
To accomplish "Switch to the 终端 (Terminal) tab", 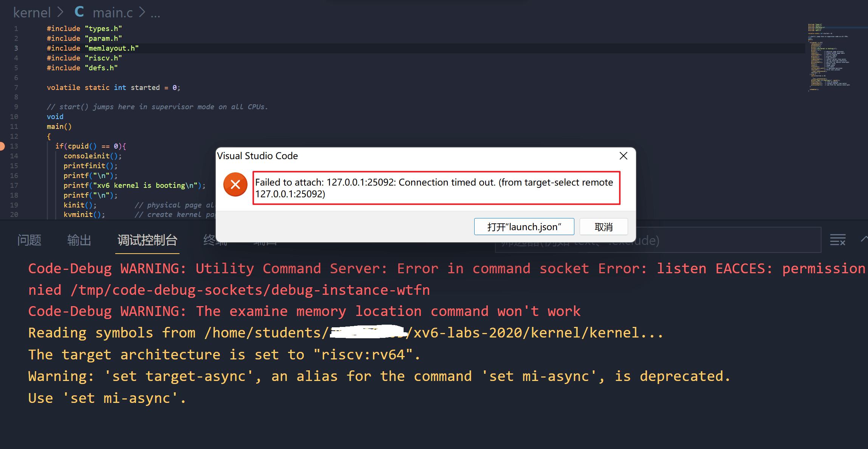I will coord(214,240).
